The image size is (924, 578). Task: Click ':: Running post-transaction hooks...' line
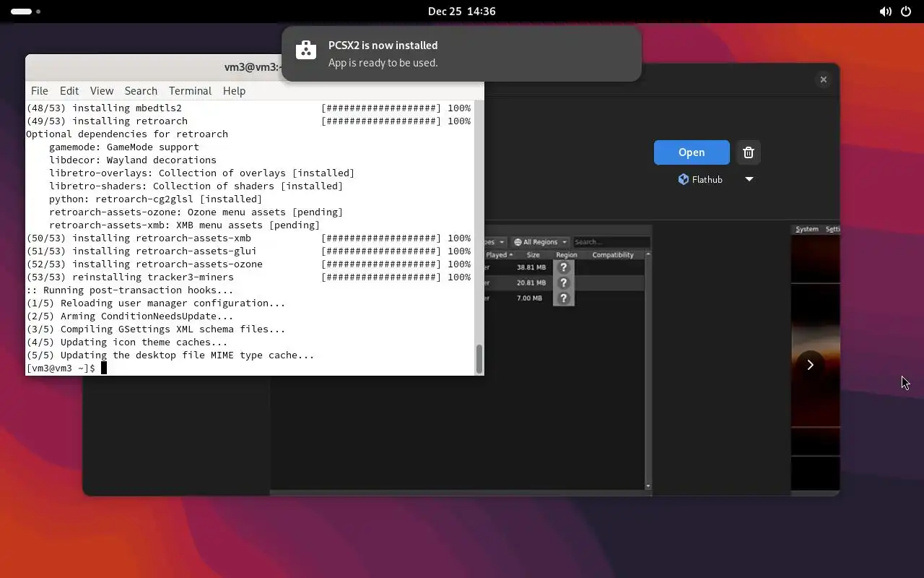130,290
